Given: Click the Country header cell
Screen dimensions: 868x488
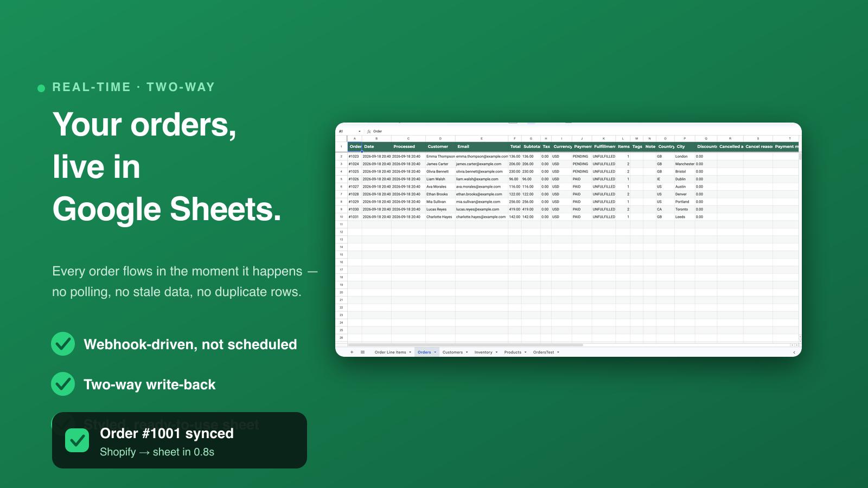Looking at the screenshot, I should click(x=665, y=146).
